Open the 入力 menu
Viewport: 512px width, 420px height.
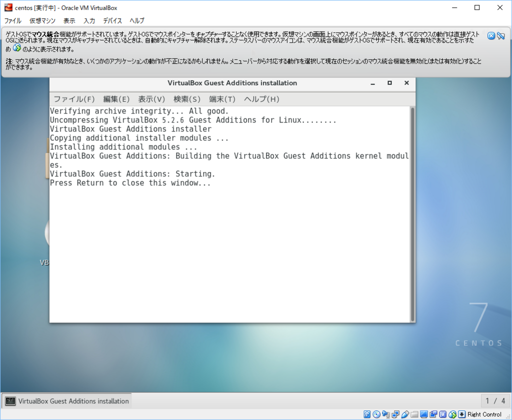(x=89, y=20)
